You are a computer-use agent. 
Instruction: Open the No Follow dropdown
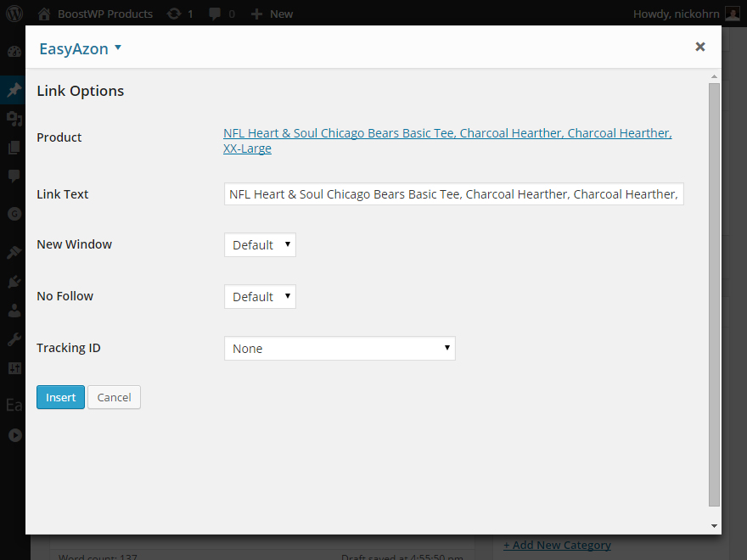[x=260, y=297]
